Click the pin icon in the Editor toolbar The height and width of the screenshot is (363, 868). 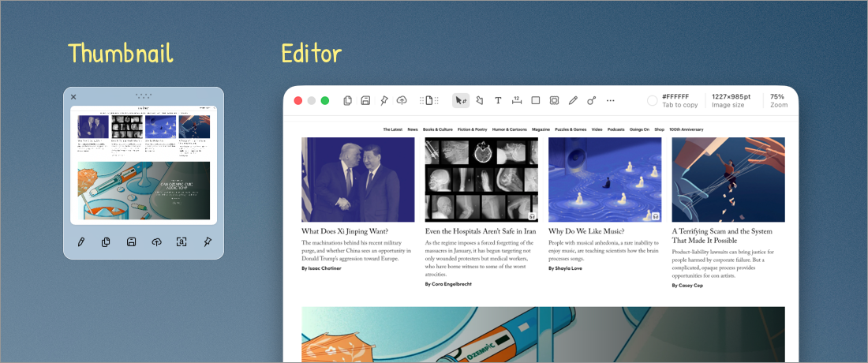384,100
